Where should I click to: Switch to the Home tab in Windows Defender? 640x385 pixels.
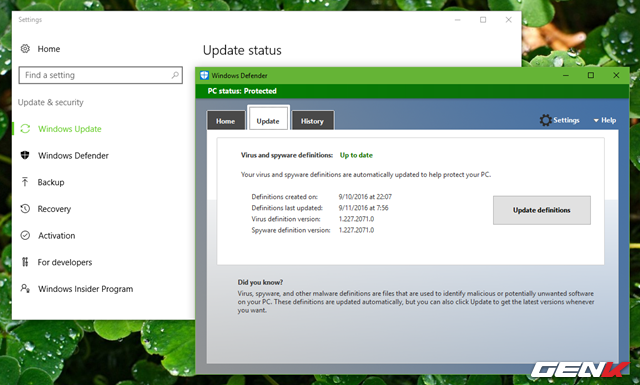tap(226, 121)
